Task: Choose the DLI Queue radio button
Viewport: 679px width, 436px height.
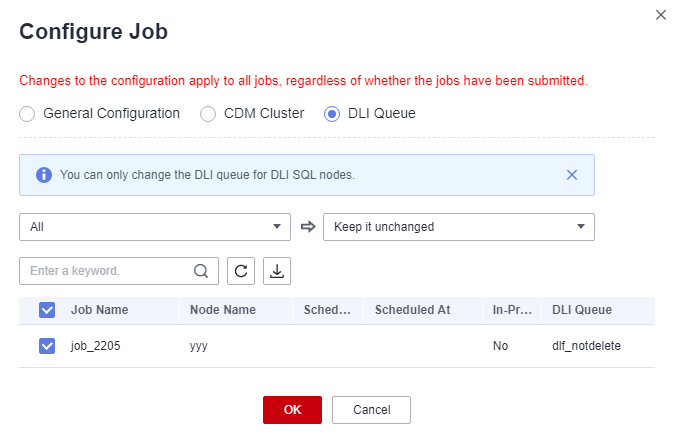Action: tap(332, 114)
